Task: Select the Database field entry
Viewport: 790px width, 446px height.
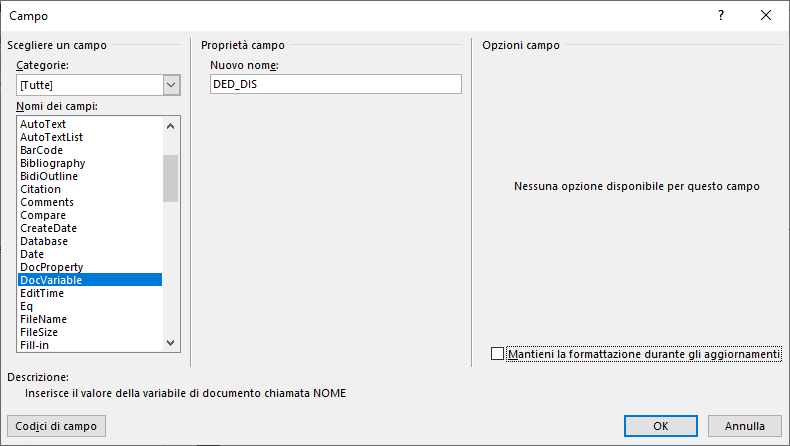Action: pyautogui.click(x=90, y=241)
